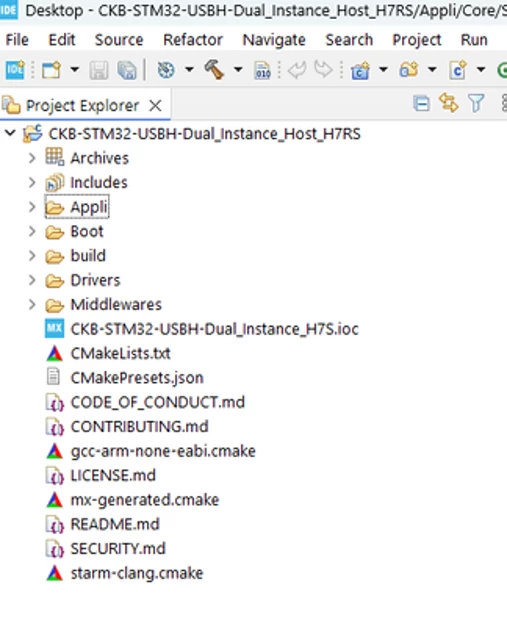Open the Edit menu
Viewport: 507px width, 626px height.
tap(61, 40)
